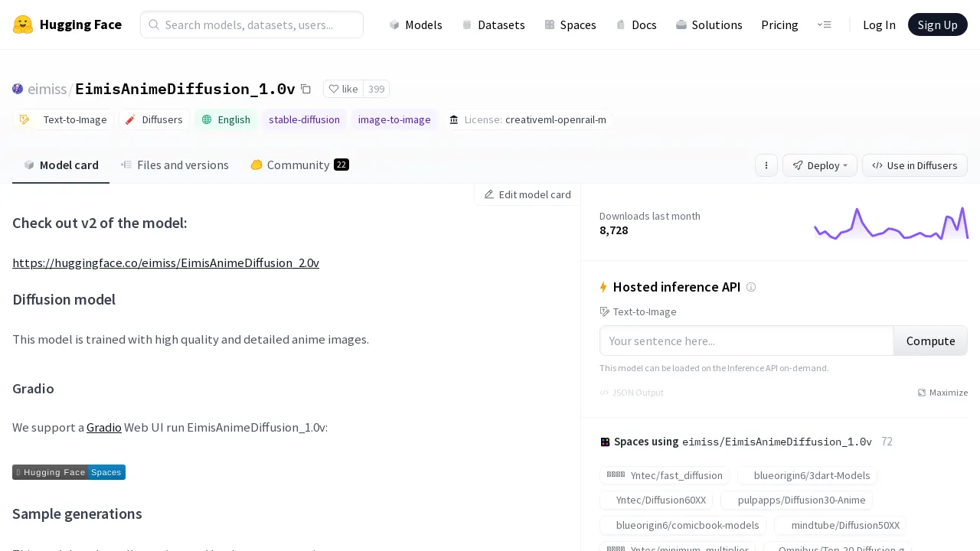Open the navigation overflow menu
The width and height of the screenshot is (980, 551).
824,24
